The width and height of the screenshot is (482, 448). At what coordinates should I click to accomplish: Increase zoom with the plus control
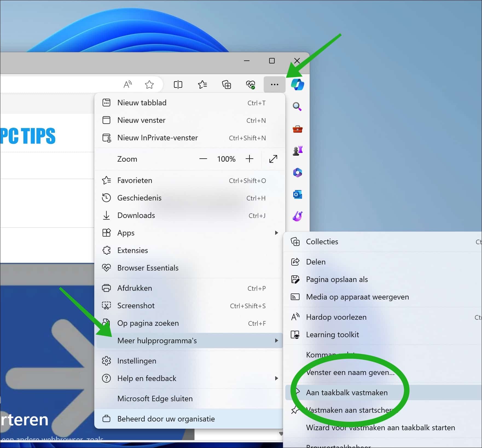(x=249, y=159)
